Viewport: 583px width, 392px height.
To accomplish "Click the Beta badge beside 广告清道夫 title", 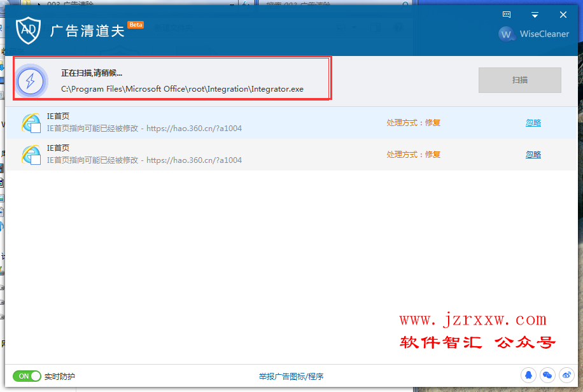I will 136,25.
